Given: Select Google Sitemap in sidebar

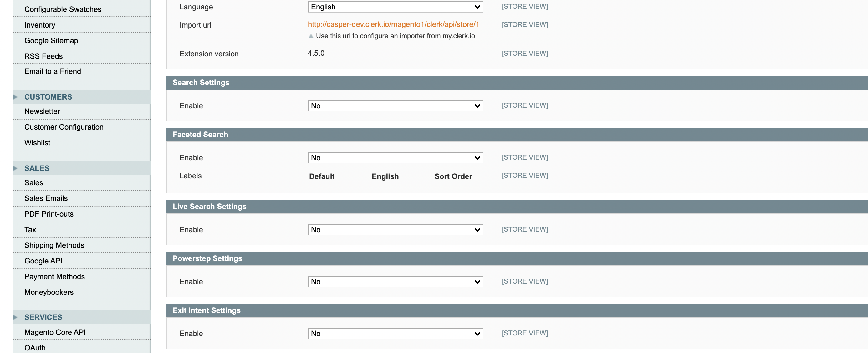Looking at the screenshot, I should coord(51,40).
